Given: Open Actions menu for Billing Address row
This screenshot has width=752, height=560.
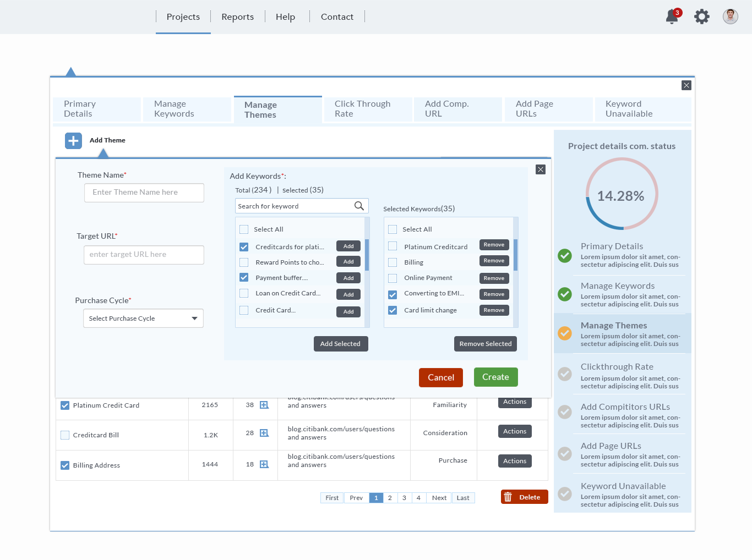Looking at the screenshot, I should coord(515,461).
